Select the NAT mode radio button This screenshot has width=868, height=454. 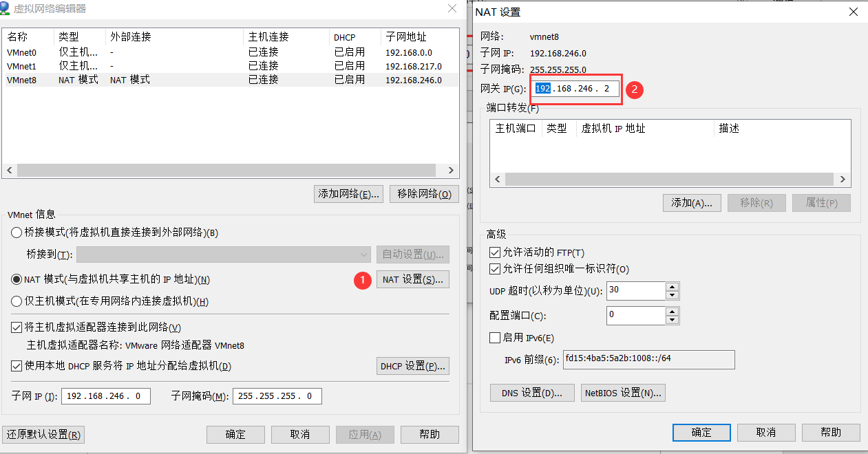pos(17,280)
